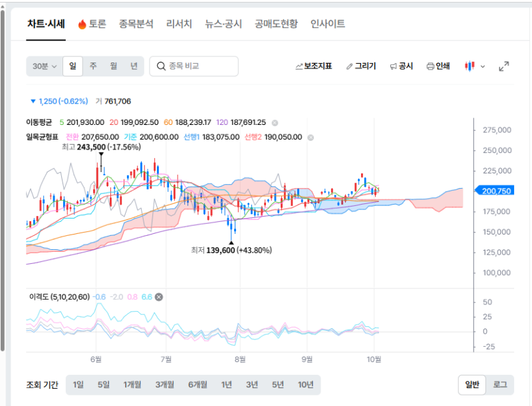
Task: Expand the chart type chevron dropdown
Action: click(x=483, y=66)
